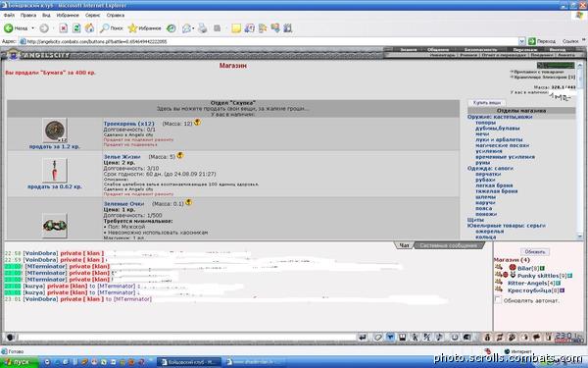This screenshot has height=368, width=588.
Task: Open the Избранное menu in the menu bar
Action: coord(68,16)
